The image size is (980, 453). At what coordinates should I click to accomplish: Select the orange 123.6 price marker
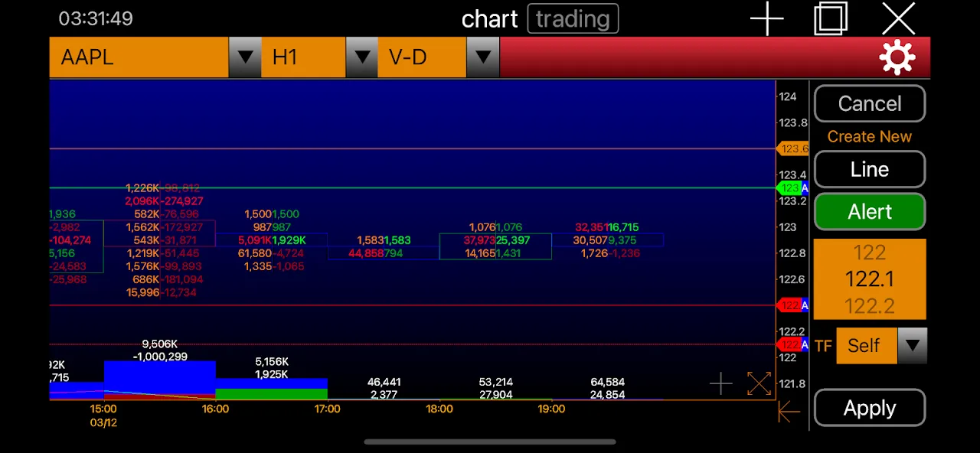click(x=792, y=149)
